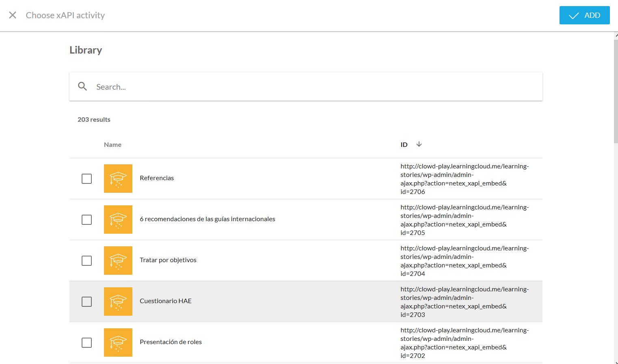Viewport: 618px width, 364px height.
Task: Check the Cuestionario HAE checkbox
Action: pyautogui.click(x=86, y=302)
